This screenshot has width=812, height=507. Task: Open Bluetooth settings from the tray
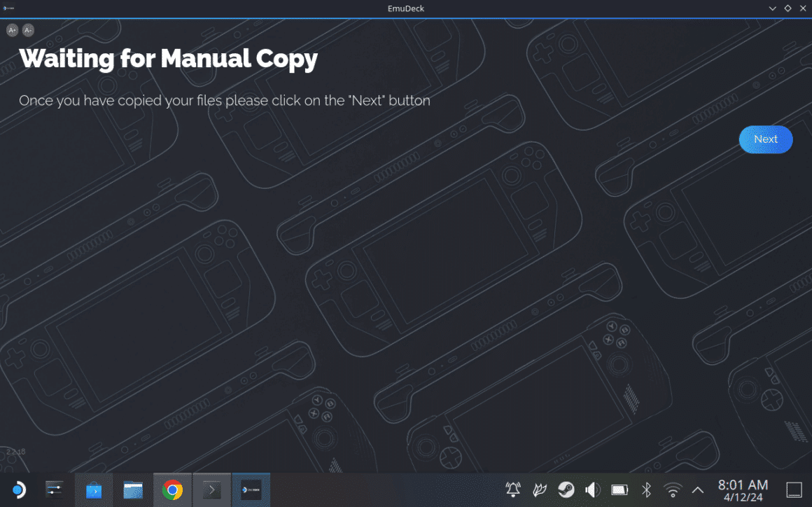646,489
